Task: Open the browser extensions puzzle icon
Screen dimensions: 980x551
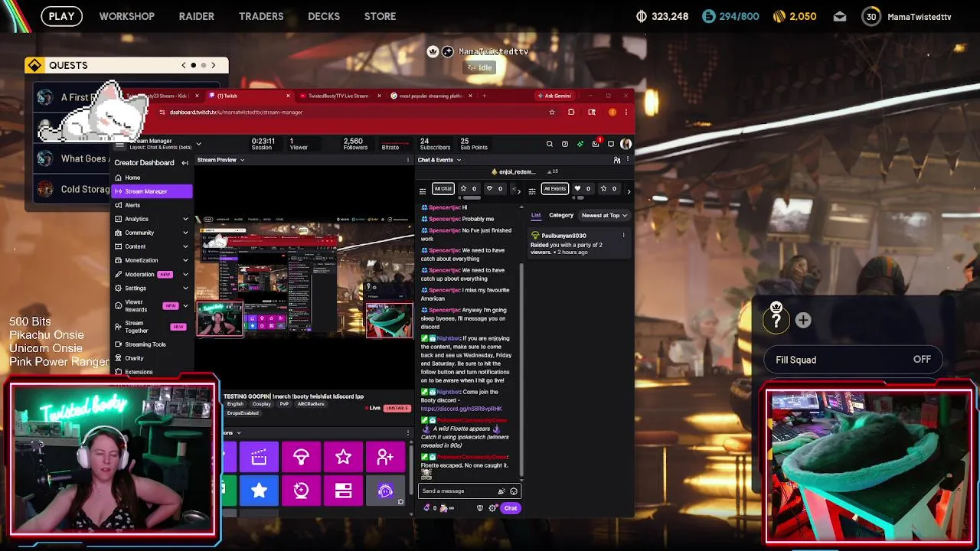Action: point(571,112)
